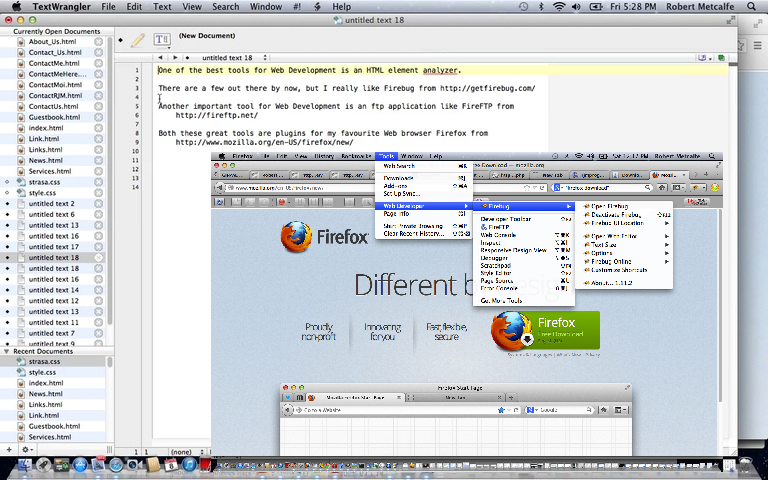This screenshot has height=480, width=768.
Task: Go to next document with forward arrow
Action: (175, 58)
